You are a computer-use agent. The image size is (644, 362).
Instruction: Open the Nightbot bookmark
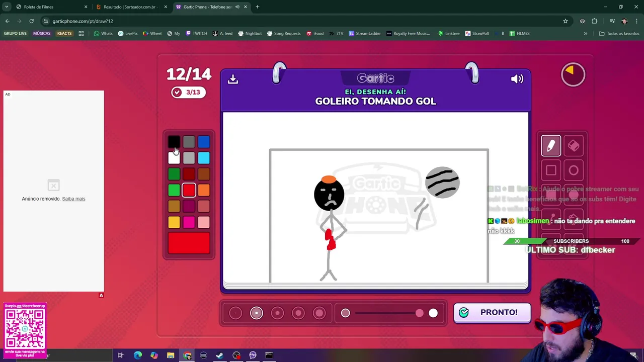tap(250, 34)
